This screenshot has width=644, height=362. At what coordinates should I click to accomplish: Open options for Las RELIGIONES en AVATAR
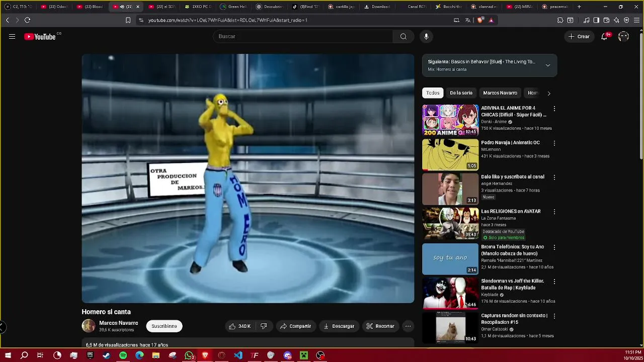554,212
